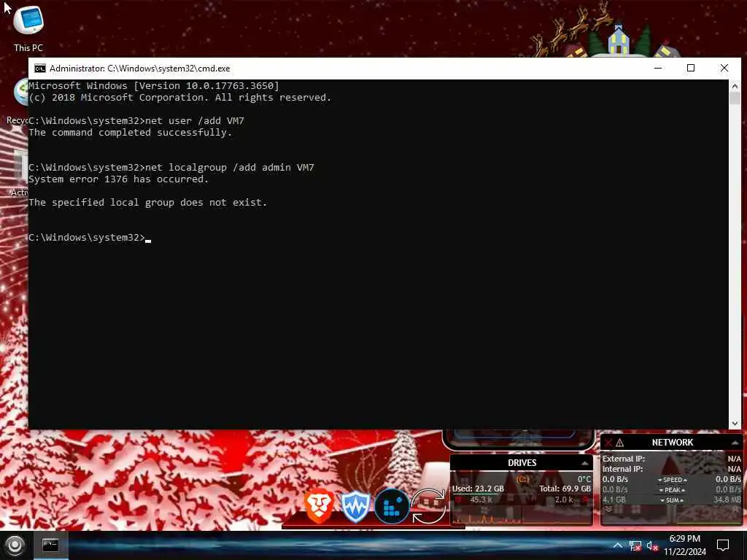This screenshot has width=747, height=560.
Task: Toggle the PEAK selector in Network widget
Action: 672,490
